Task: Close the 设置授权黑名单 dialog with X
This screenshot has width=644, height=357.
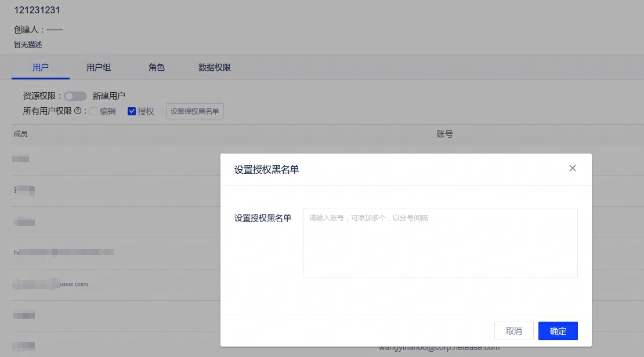Action: 572,168
